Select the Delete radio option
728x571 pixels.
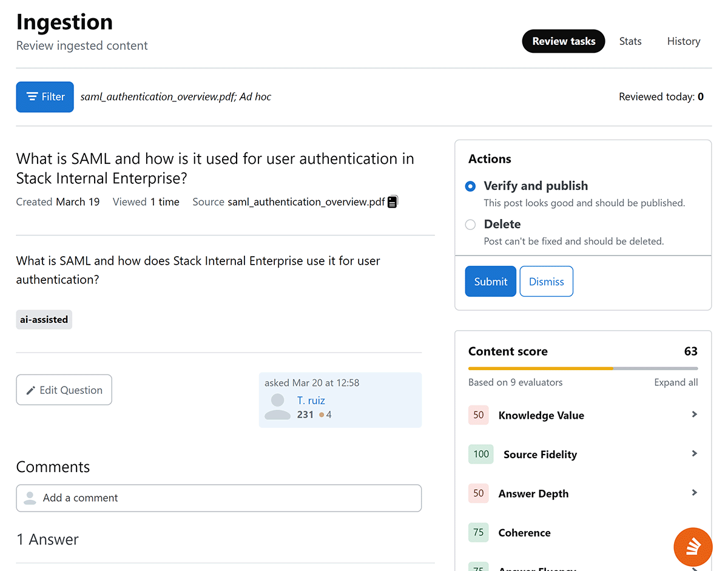470,225
